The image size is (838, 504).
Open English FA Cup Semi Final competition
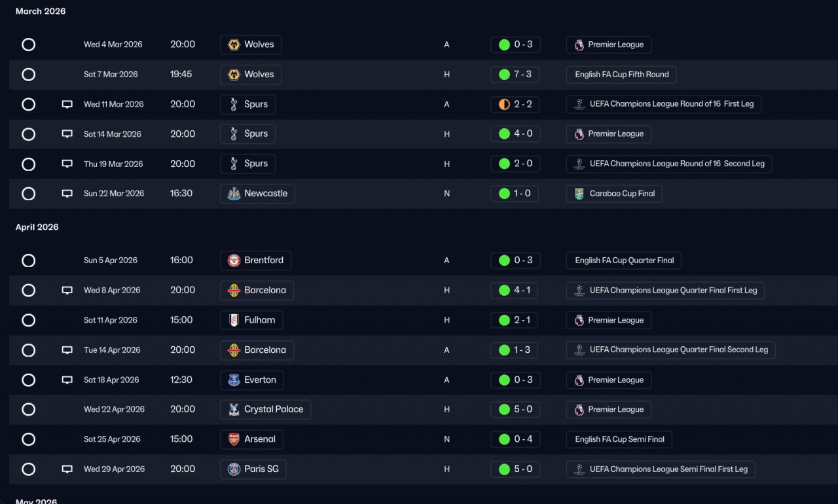619,439
